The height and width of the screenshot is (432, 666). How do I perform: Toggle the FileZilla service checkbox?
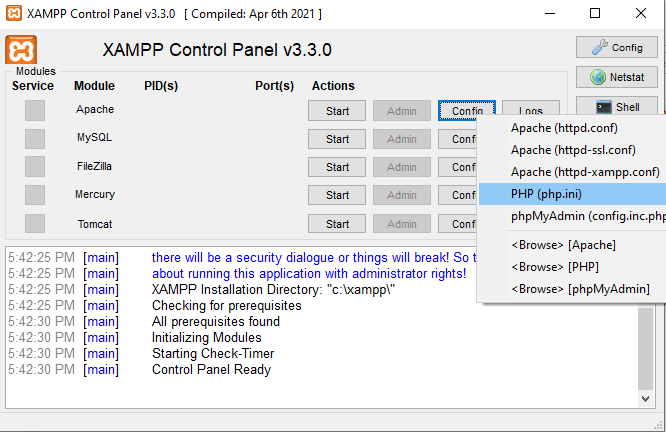35,167
